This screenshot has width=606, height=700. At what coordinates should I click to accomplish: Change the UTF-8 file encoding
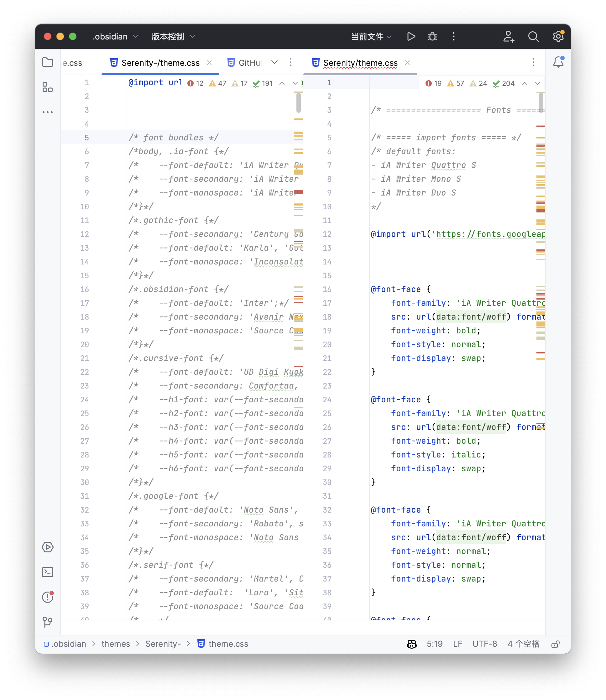485,644
